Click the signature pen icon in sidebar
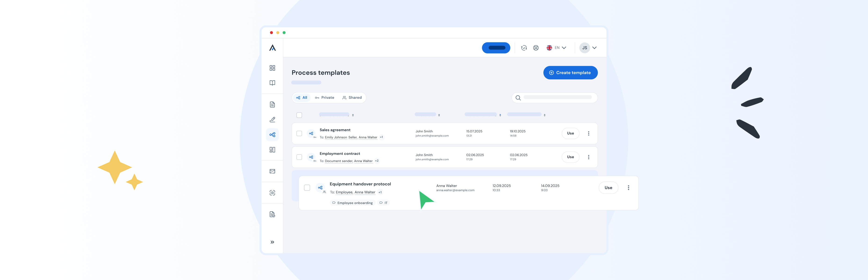Image resolution: width=868 pixels, height=280 pixels. 272,119
